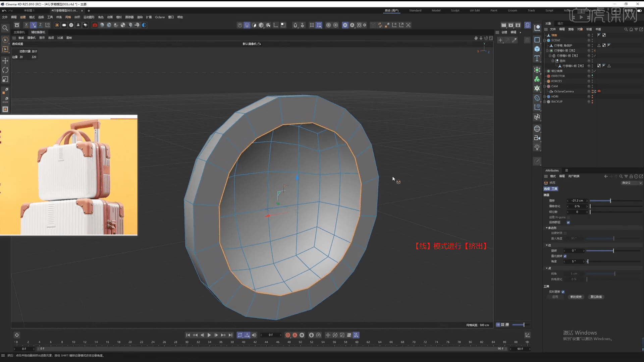Open the floor/globe scene icon
This screenshot has height=362, width=644.
[x=537, y=129]
